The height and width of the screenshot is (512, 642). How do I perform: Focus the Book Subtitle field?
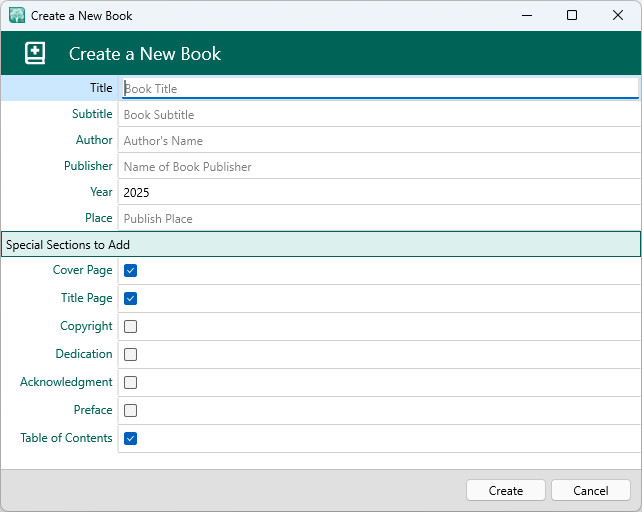pos(378,114)
